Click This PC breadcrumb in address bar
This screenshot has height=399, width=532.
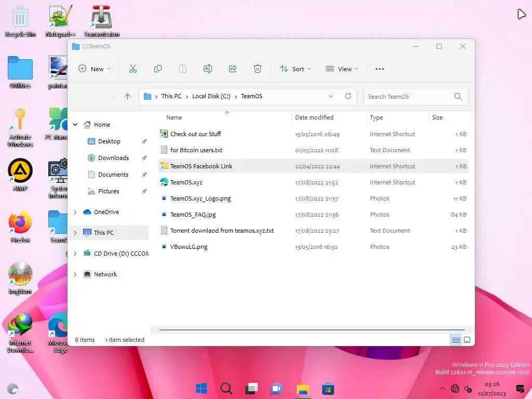click(x=171, y=96)
